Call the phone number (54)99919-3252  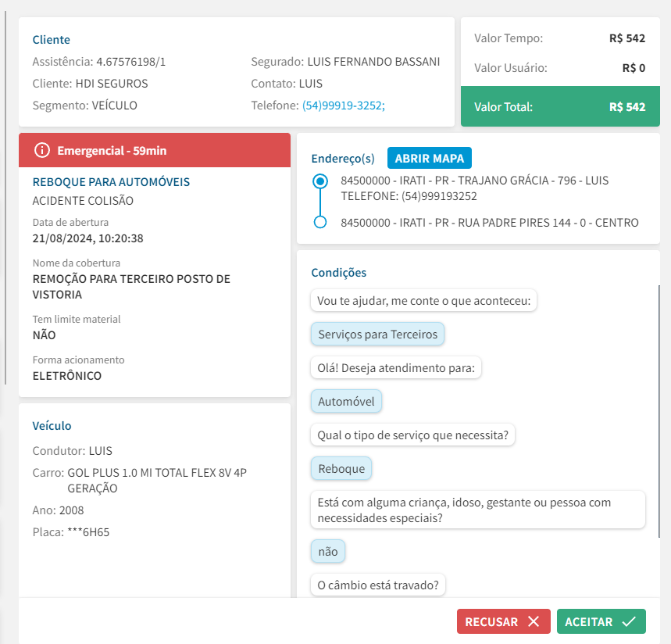343,106
